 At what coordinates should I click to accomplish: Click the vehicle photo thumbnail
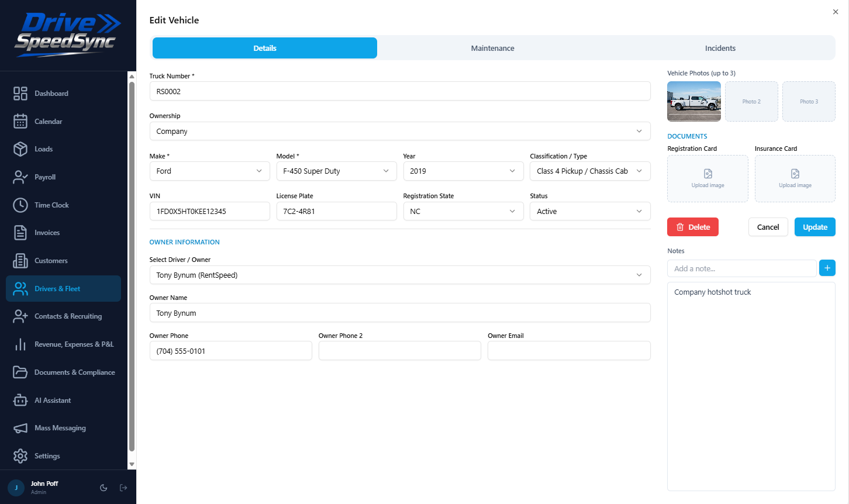point(694,101)
